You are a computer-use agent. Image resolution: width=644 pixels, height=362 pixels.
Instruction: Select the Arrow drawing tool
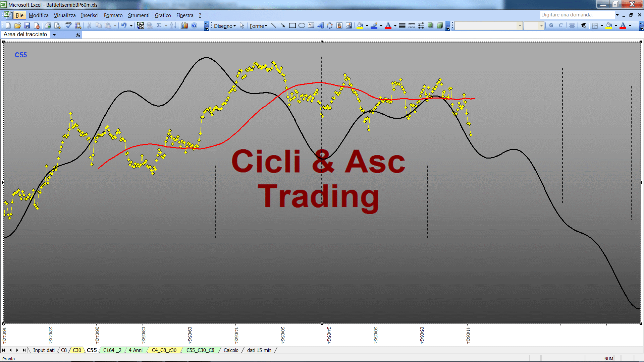pos(283,25)
